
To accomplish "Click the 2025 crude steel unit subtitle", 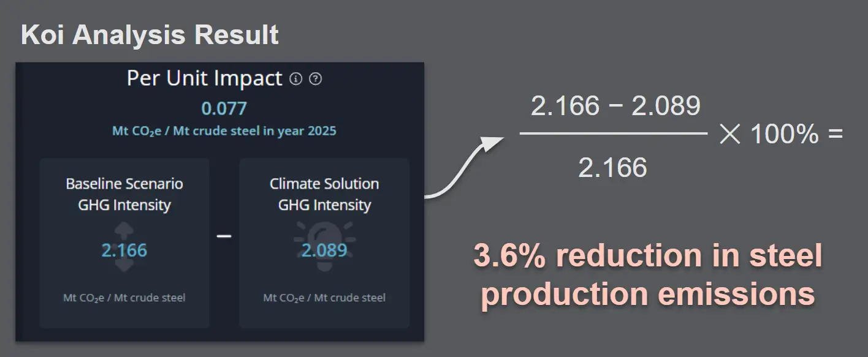I will (x=224, y=131).
